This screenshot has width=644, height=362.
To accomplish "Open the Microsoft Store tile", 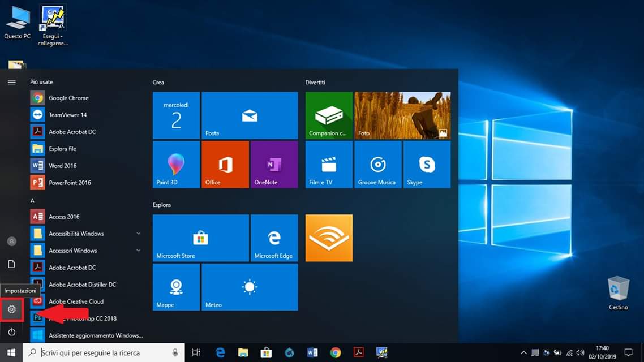I will tap(201, 238).
